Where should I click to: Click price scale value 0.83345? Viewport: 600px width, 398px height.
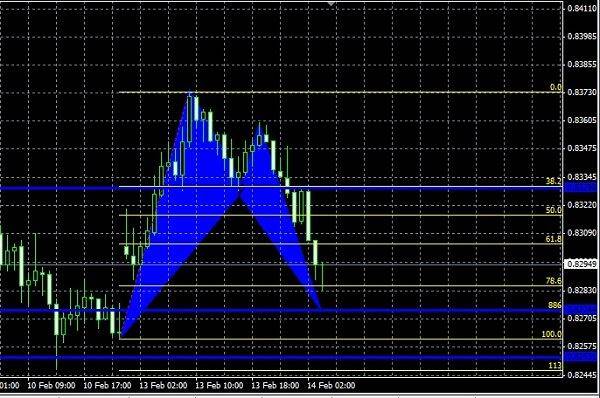[582, 177]
